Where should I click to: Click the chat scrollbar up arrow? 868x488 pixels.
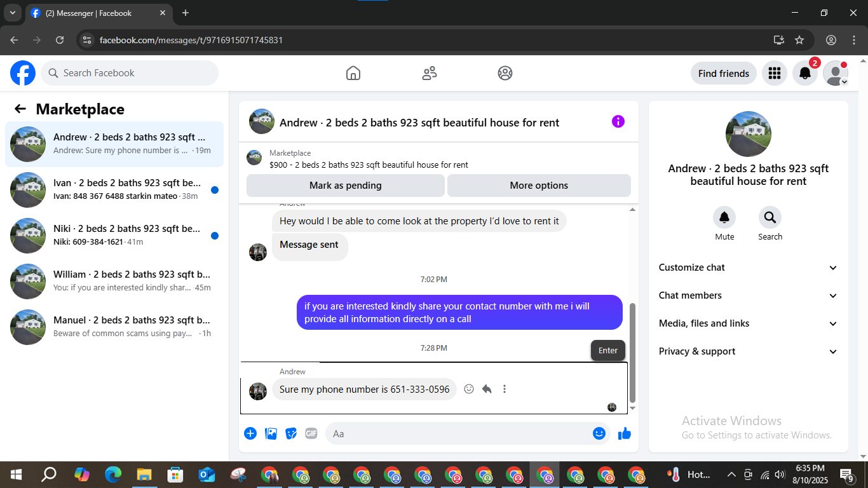632,210
